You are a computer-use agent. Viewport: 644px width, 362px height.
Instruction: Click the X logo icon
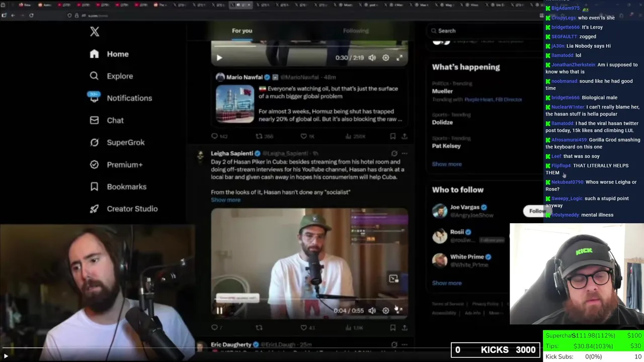point(95,32)
